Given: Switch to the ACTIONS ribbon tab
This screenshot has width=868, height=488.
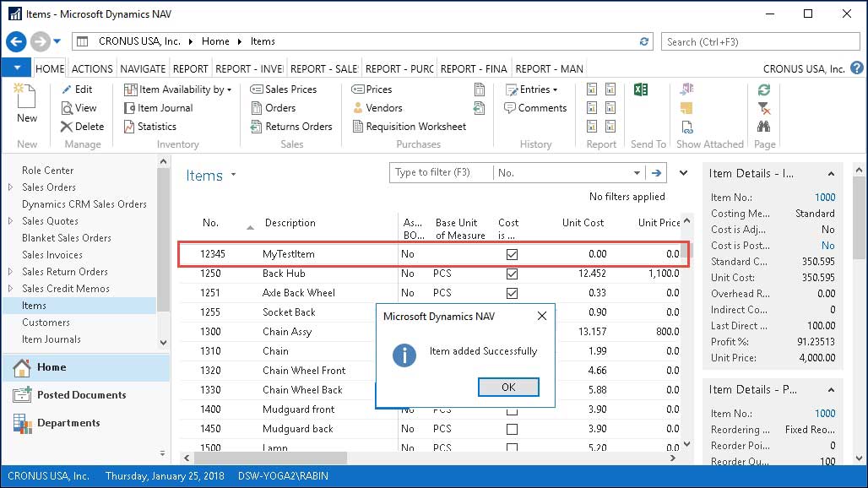Looking at the screenshot, I should tap(92, 69).
